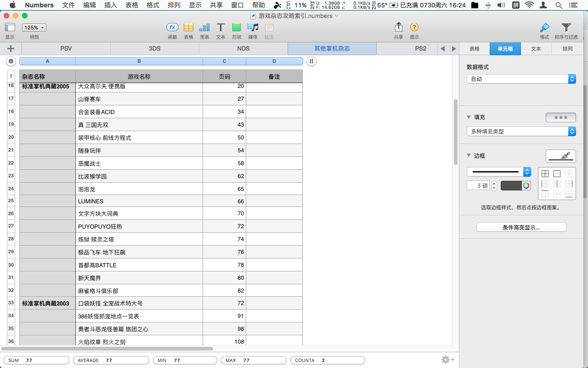This screenshot has width=588, height=368.
Task: Collapse the 填充 section triangle
Action: tap(469, 117)
